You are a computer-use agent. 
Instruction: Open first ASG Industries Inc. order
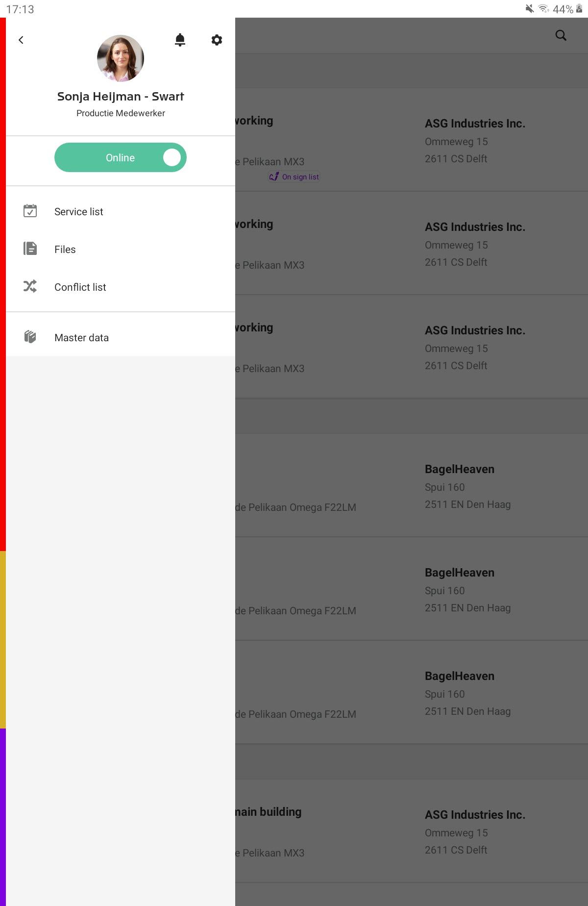(x=412, y=140)
